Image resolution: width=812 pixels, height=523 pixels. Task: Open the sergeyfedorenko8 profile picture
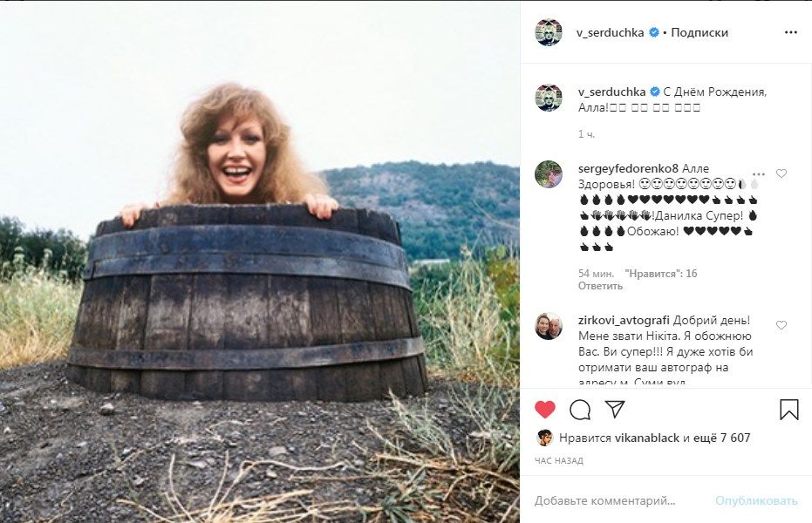pyautogui.click(x=549, y=174)
